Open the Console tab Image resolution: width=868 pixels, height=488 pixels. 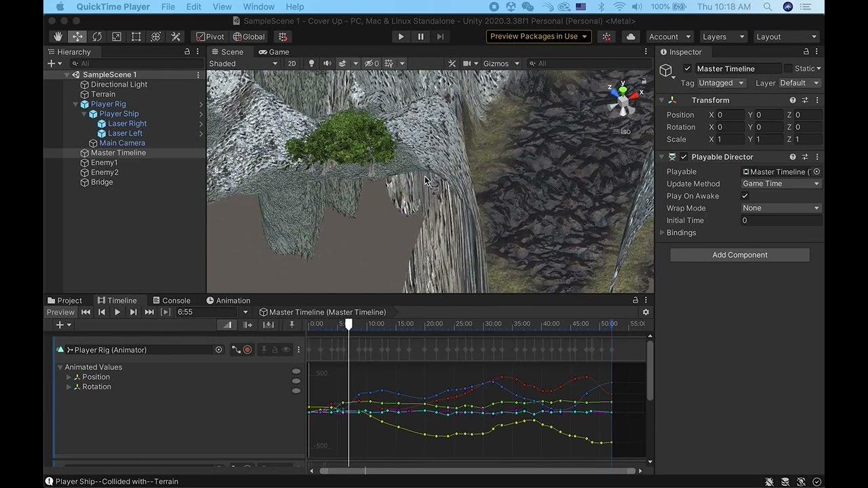(x=171, y=300)
